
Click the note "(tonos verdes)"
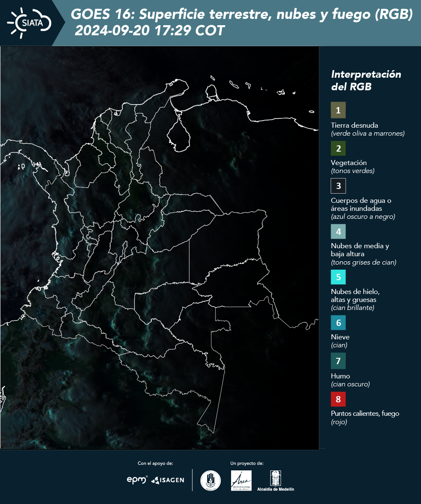point(353,171)
